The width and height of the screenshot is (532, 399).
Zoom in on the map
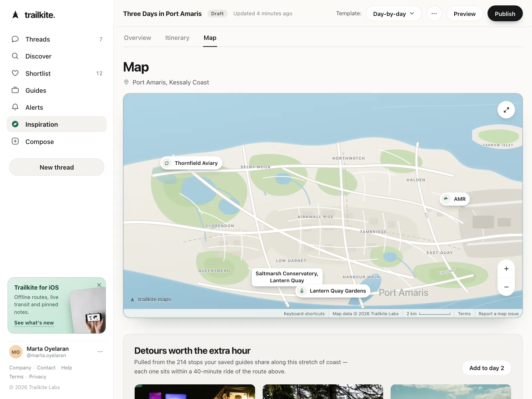point(506,269)
